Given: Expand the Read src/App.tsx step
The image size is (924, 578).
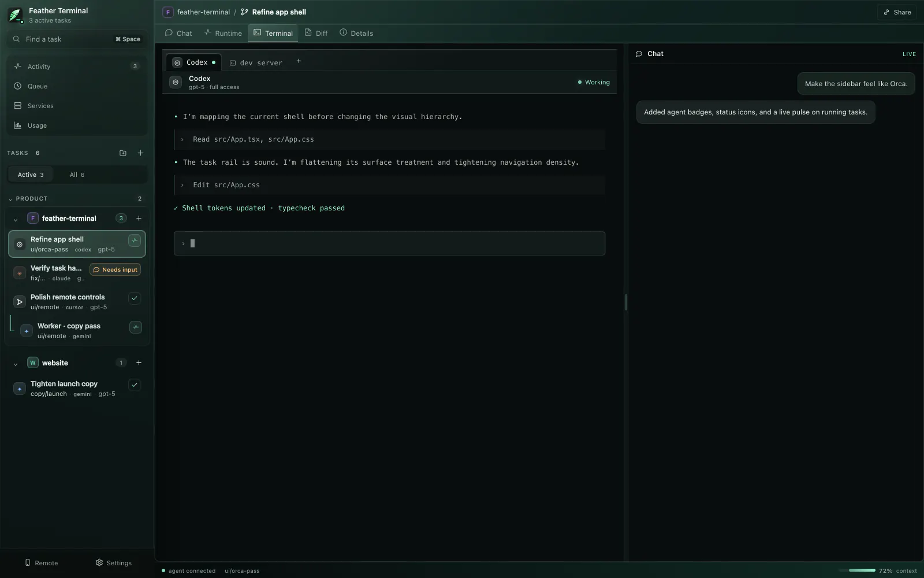Looking at the screenshot, I should 390,139.
